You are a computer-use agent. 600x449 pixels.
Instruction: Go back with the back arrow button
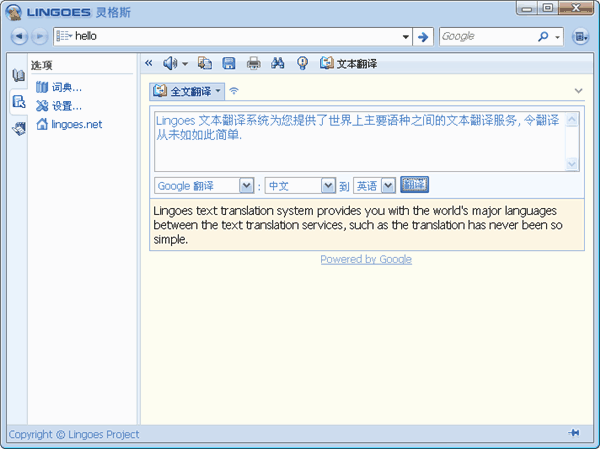point(19,36)
